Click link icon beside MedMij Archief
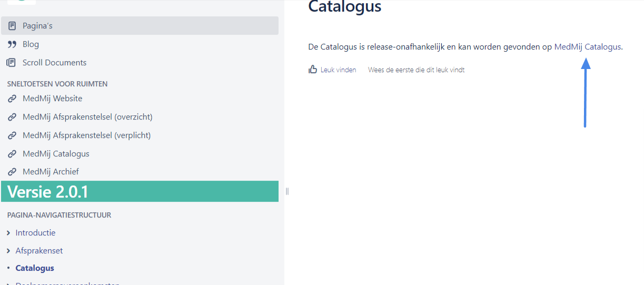This screenshot has height=285, width=644. (x=12, y=172)
